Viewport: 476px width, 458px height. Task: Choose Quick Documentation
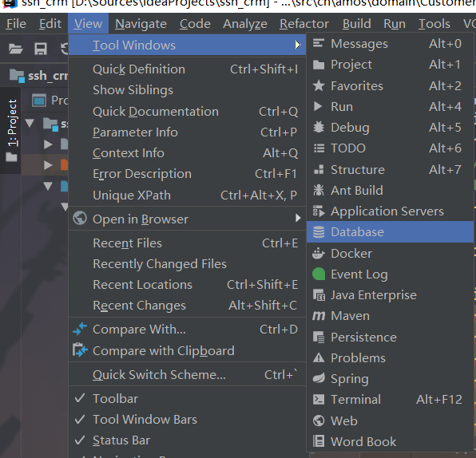click(187, 112)
